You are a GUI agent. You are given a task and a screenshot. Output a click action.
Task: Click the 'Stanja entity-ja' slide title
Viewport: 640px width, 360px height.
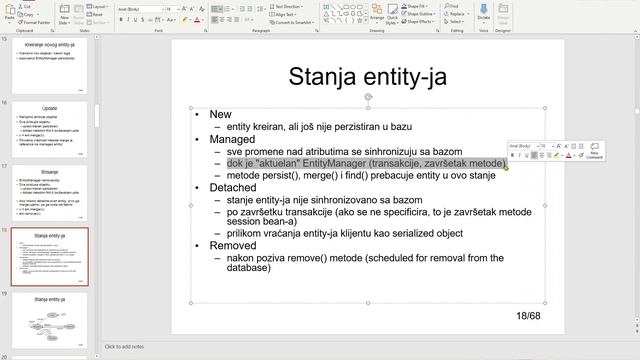coord(368,76)
